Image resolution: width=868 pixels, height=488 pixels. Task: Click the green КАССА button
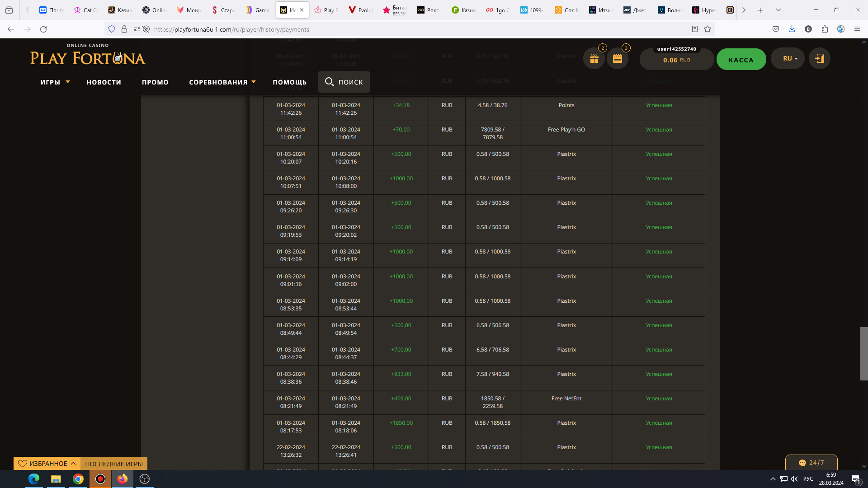[x=741, y=60]
